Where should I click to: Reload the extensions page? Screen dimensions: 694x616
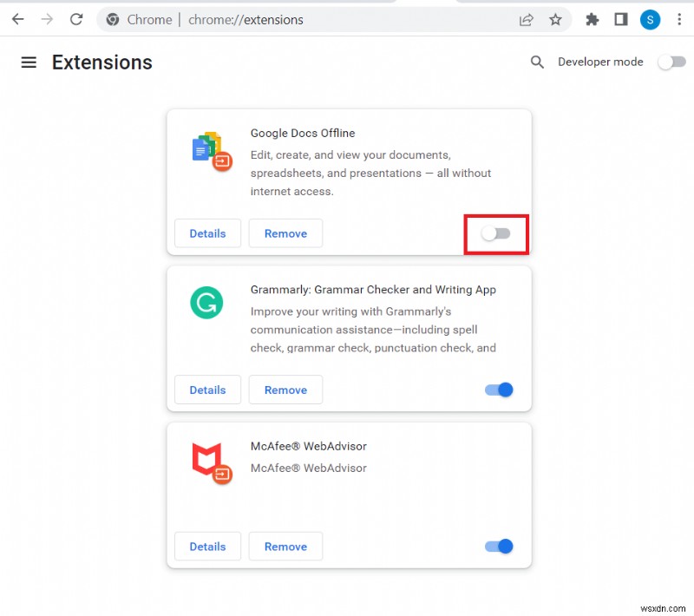coord(76,19)
